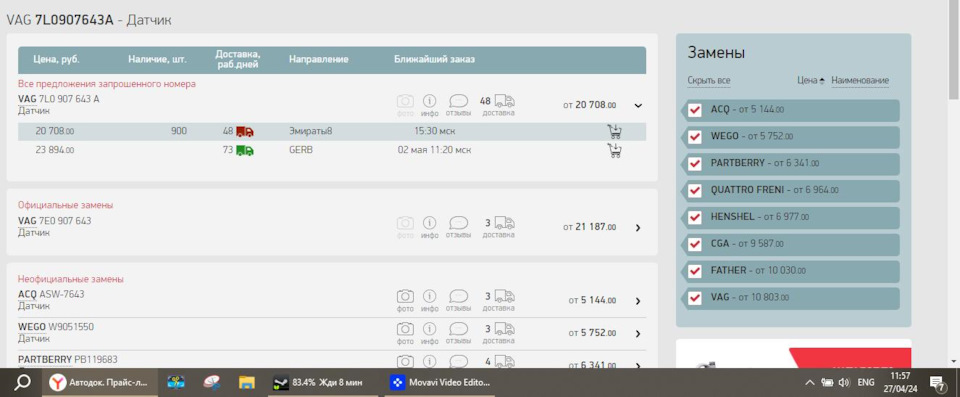Add the 20 708 Эмираты8 offer to cart
Image resolution: width=960 pixels, height=397 pixels.
614,131
